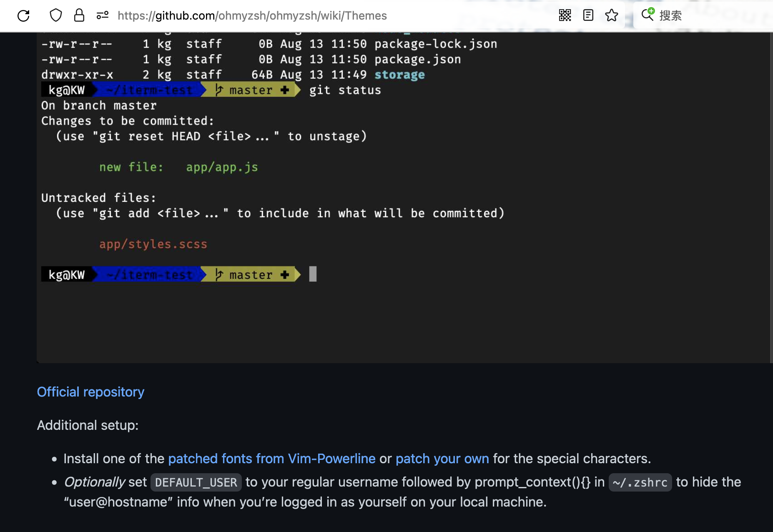Click the terminal screenshot image
This screenshot has height=532, width=773.
404,198
